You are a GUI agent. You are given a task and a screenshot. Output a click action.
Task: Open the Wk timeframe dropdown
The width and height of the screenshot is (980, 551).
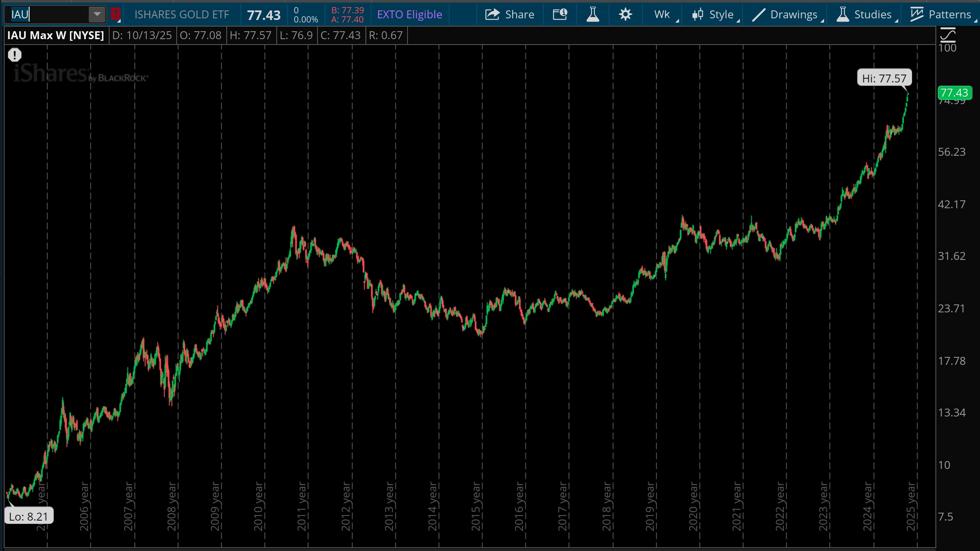662,15
